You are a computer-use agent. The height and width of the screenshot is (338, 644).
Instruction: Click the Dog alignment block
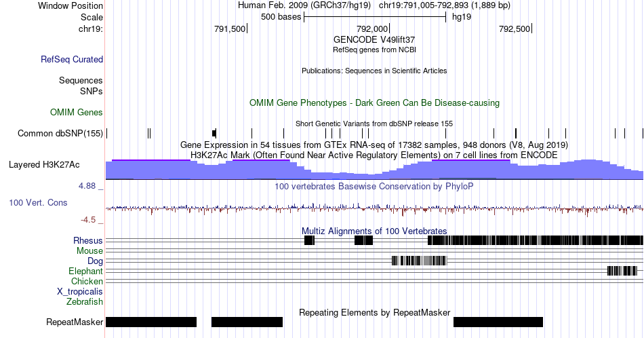click(419, 261)
